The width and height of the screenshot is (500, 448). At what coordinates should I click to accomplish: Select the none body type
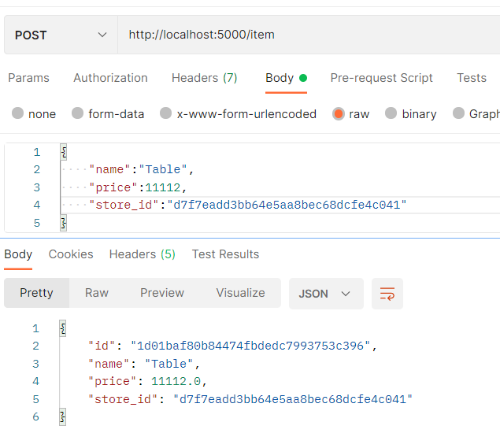(x=34, y=114)
